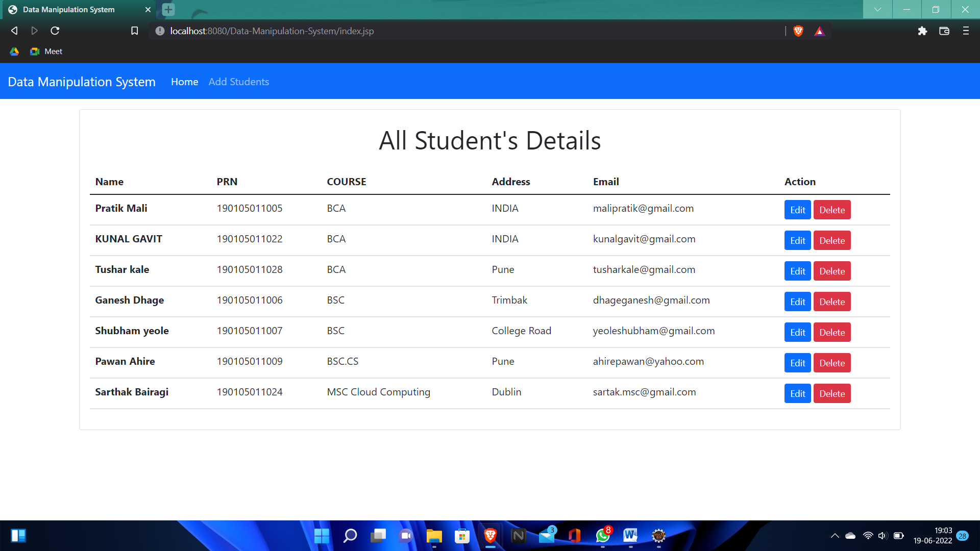Edit the KUNAL GAVIT record
This screenshot has height=551, width=980.
click(x=797, y=240)
